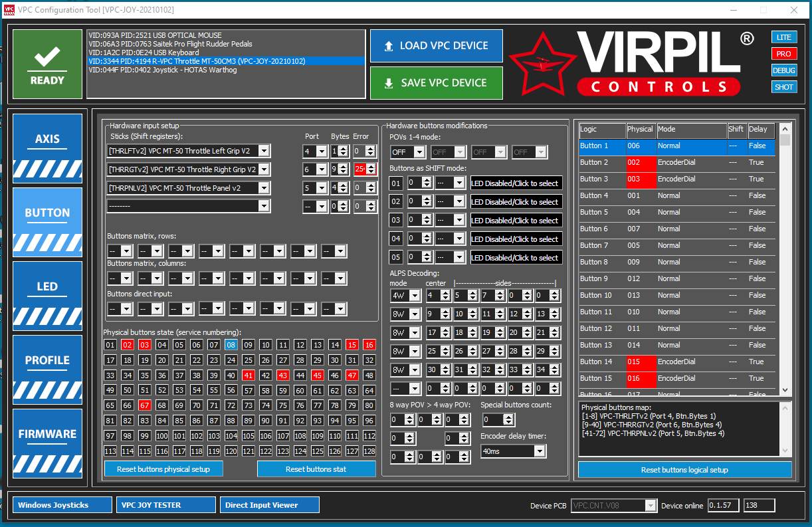
Task: Click scroll up arrow of button table
Action: point(785,129)
